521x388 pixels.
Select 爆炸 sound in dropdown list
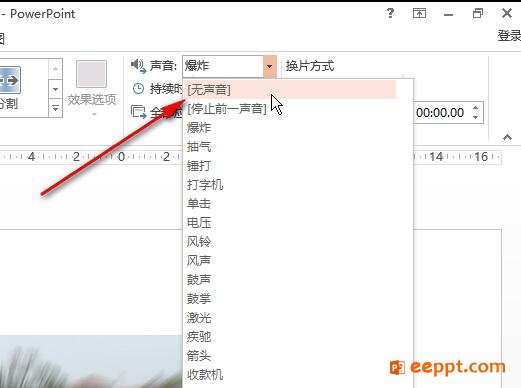coord(289,128)
